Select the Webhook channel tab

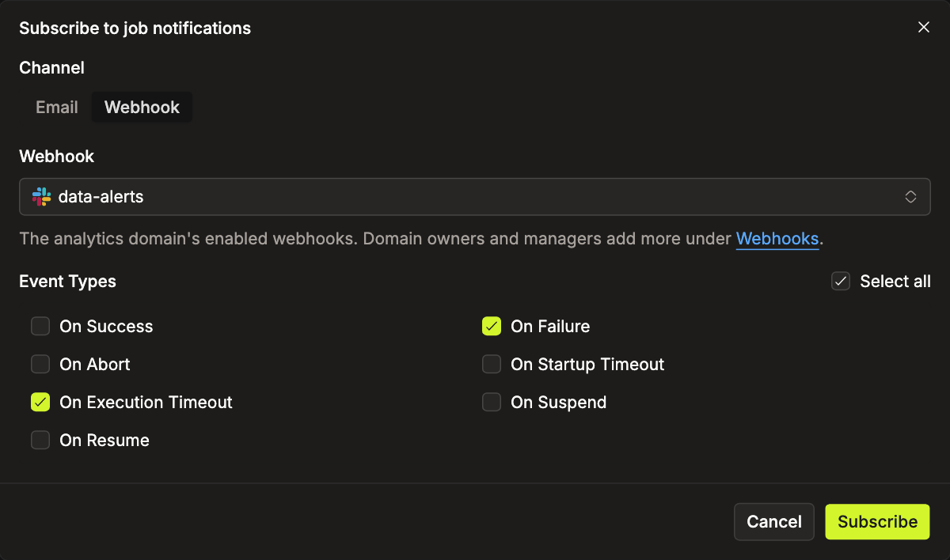click(142, 108)
